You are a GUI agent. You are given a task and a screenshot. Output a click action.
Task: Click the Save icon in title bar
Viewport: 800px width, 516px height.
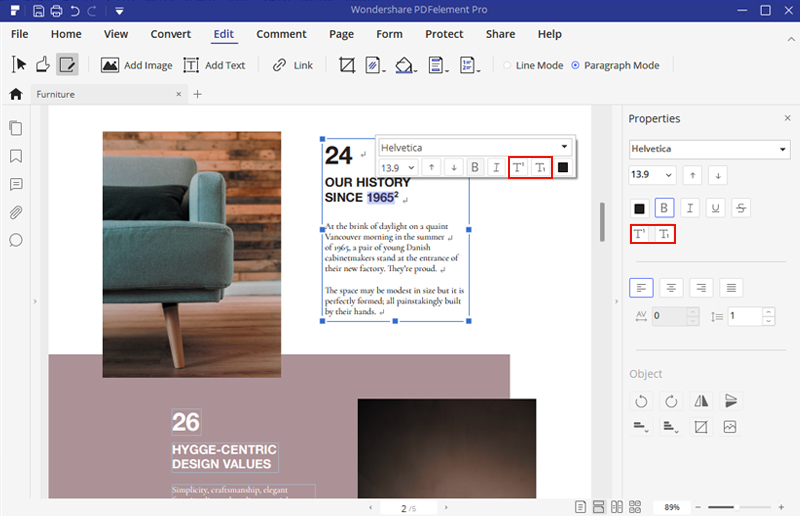[x=38, y=11]
